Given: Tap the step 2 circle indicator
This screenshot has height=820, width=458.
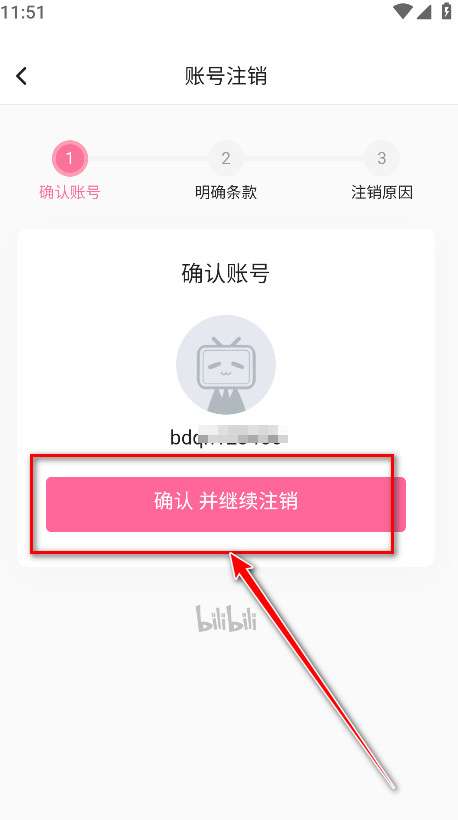Looking at the screenshot, I should point(225,158).
